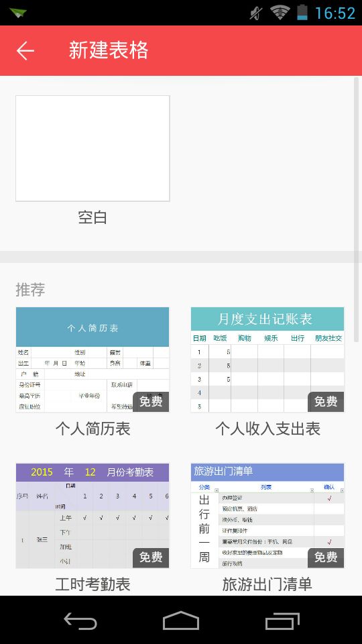Screen dimensions: 362x644
Task: Tap Android recent apps button
Action: pyautogui.click(x=282, y=620)
